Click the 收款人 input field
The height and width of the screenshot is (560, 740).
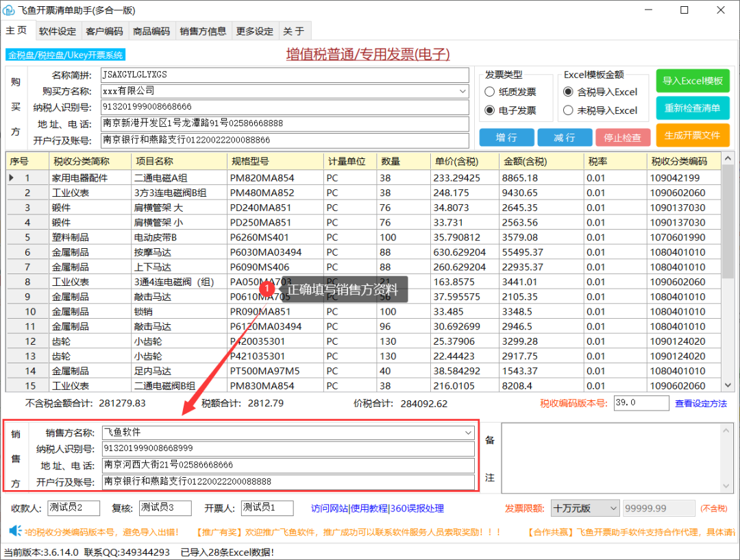click(x=73, y=508)
